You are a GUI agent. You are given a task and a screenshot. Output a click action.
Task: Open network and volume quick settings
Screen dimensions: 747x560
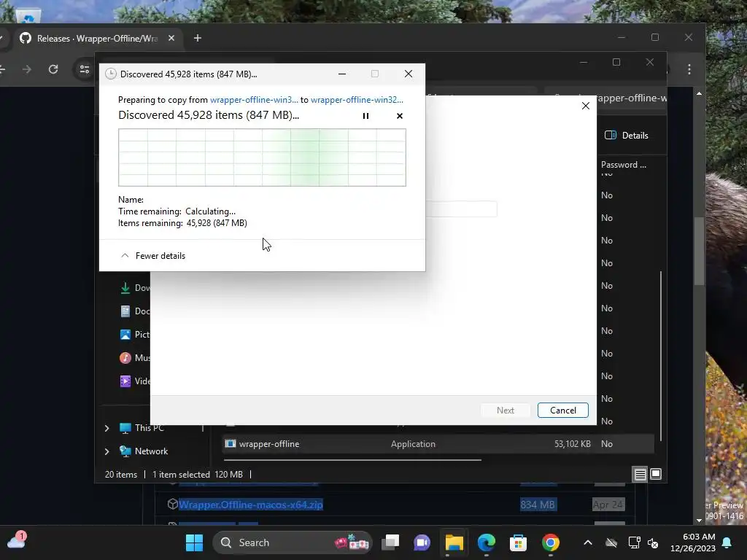coord(643,542)
